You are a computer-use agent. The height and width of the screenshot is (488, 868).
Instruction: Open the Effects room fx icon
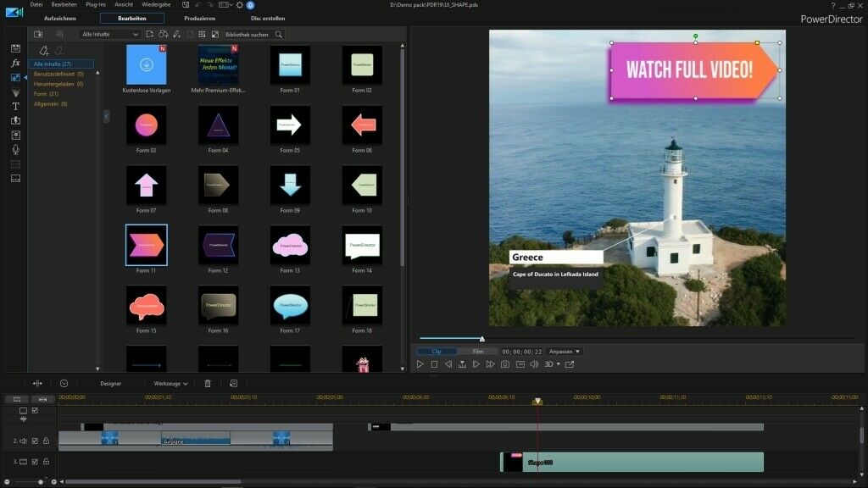(15, 64)
